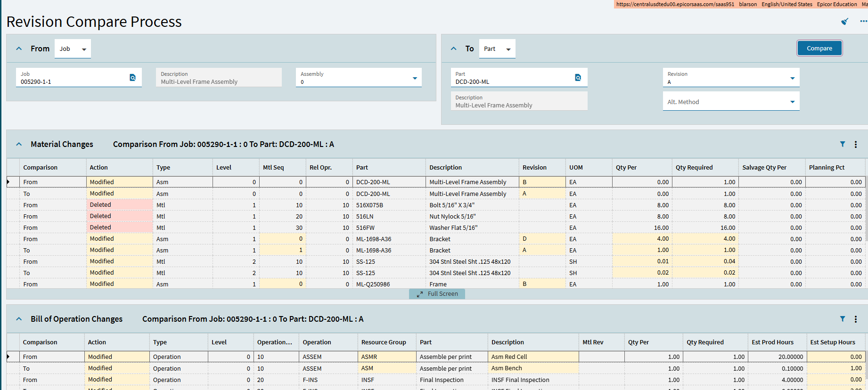
Task: Open the overflow menu beside page title
Action: pos(863,21)
